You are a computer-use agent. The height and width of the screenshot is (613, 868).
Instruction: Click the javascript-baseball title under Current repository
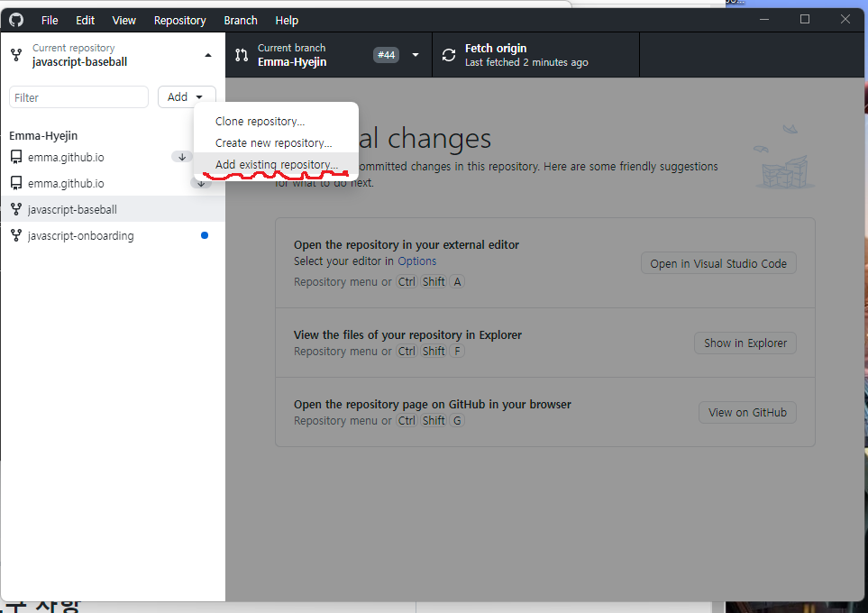tap(79, 62)
